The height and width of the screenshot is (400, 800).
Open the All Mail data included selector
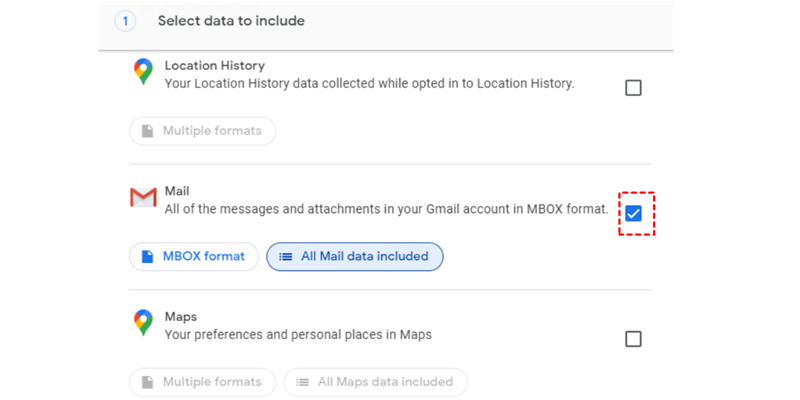tap(355, 256)
